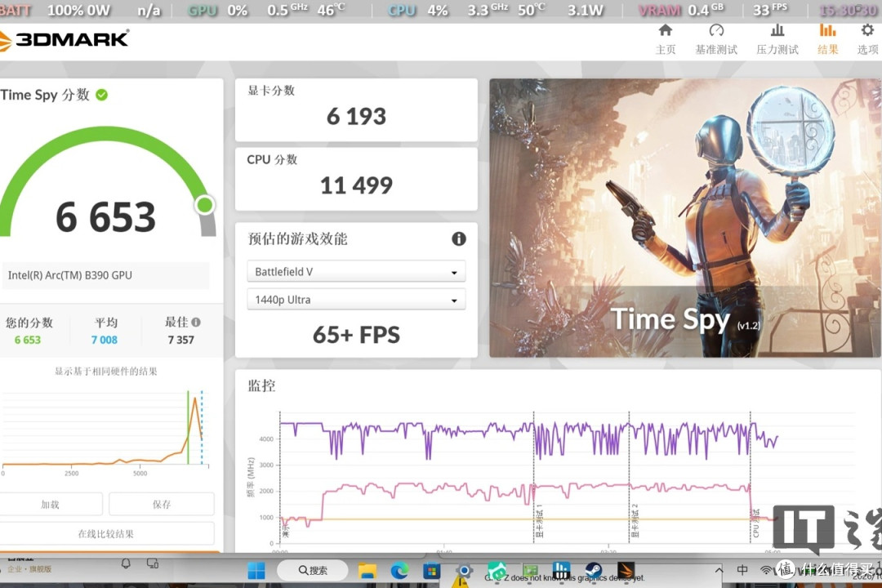
Task: Click the 6 653 overall score
Action: [105, 216]
